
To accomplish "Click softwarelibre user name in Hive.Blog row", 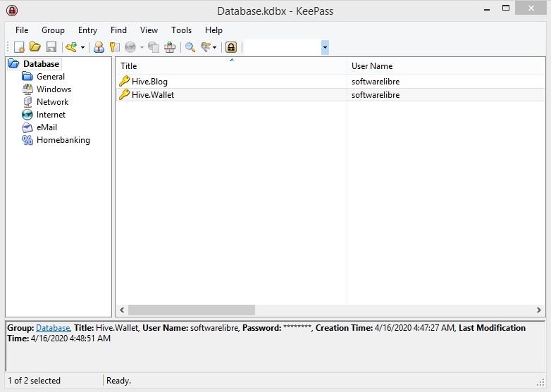I will pos(376,82).
